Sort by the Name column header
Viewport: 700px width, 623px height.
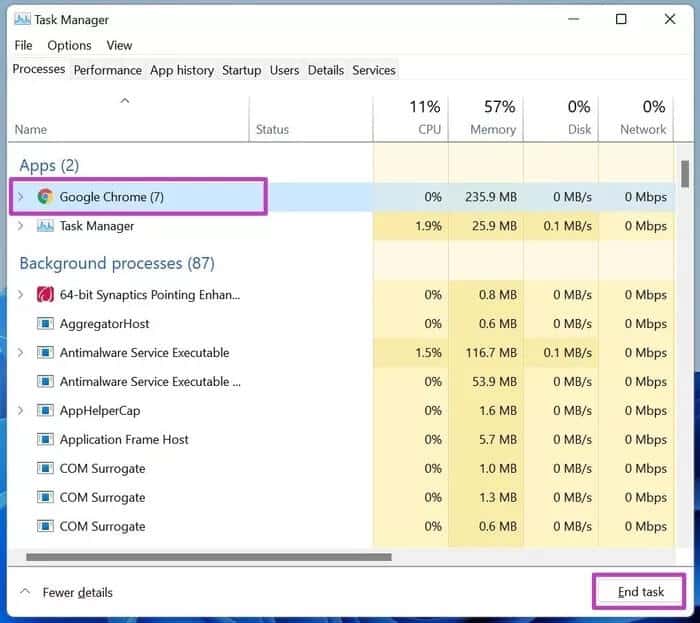(128, 119)
